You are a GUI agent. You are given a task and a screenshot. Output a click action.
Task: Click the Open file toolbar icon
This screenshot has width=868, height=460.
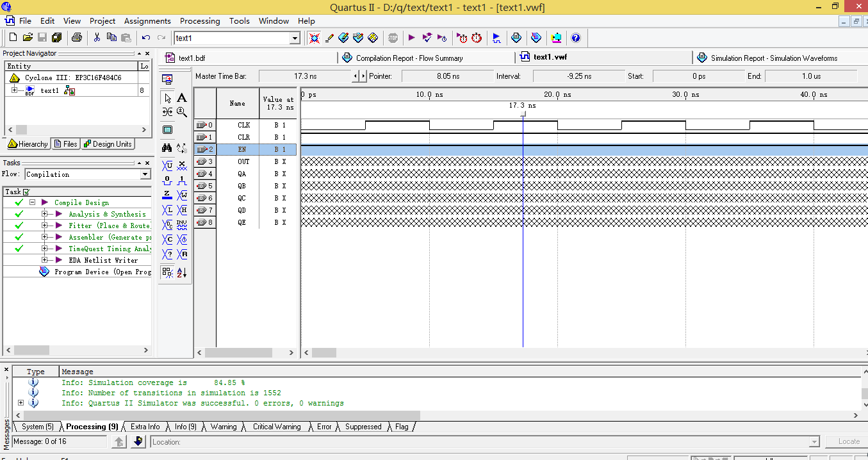[28, 38]
